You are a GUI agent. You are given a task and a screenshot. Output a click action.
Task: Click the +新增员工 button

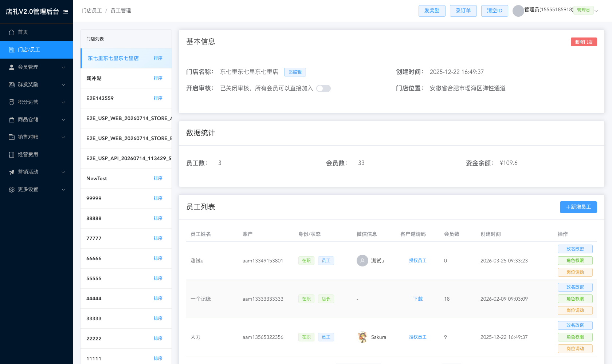coord(578,207)
